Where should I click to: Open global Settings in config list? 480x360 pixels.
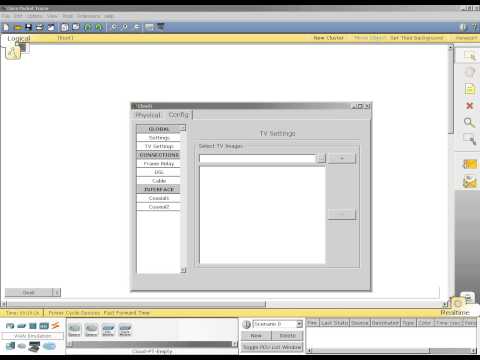click(x=159, y=138)
